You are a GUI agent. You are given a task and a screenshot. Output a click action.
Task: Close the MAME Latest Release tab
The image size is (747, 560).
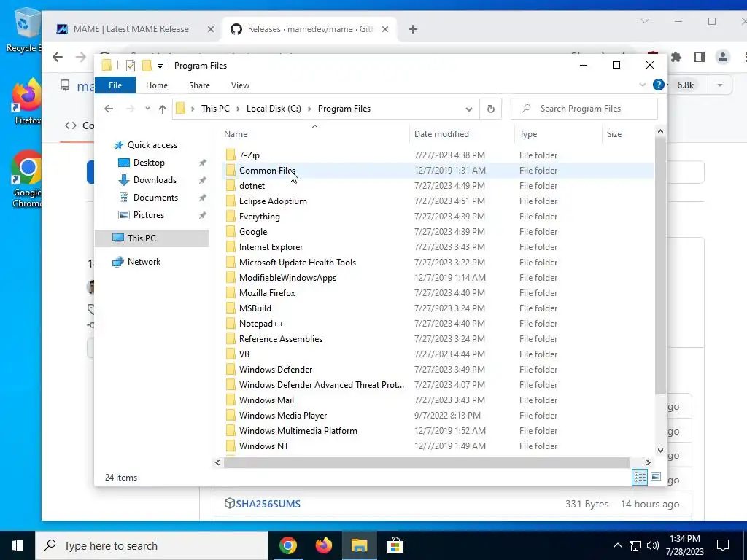pyautogui.click(x=211, y=29)
